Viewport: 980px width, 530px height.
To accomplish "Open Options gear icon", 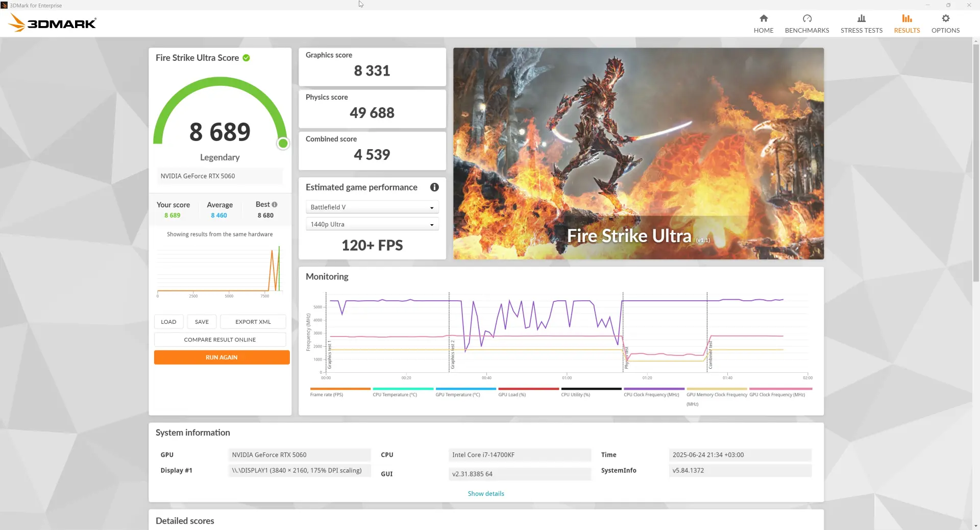I will pos(946,18).
